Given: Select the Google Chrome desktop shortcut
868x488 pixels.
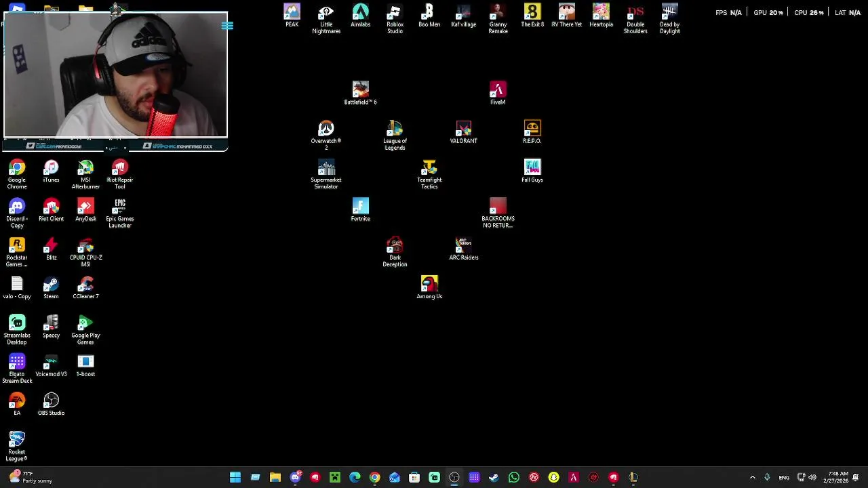Looking at the screenshot, I should [x=17, y=174].
